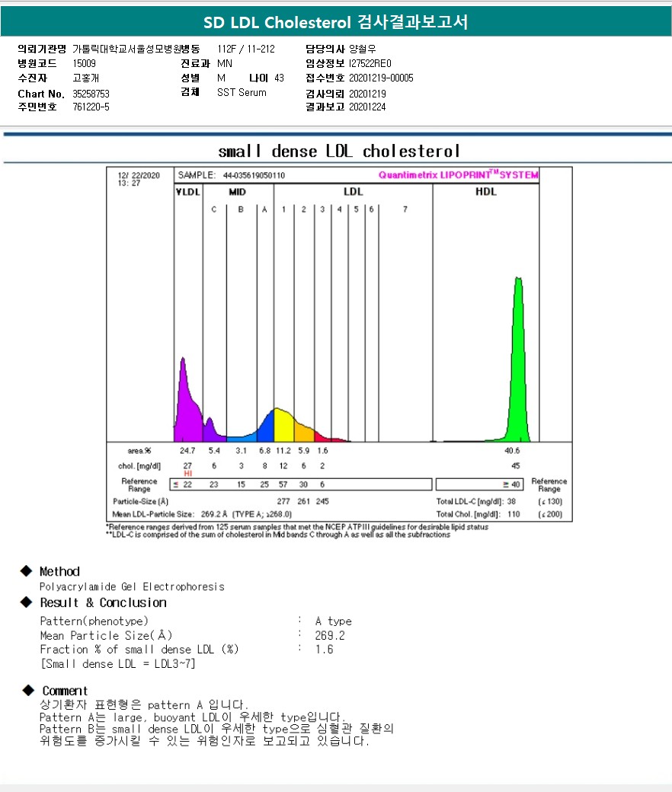Click the report title SD LDL Cholesterol header
The width and height of the screenshot is (672, 792).
(336, 23)
